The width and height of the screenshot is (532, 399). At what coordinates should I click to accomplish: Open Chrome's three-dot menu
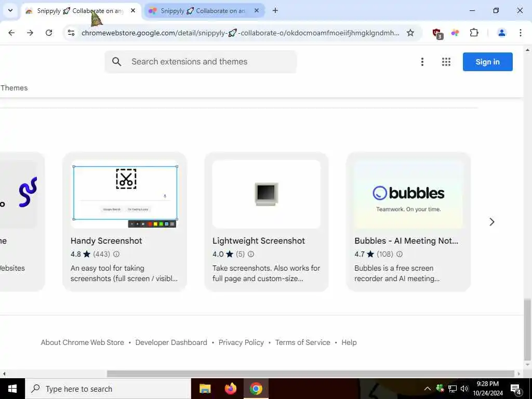(x=520, y=33)
